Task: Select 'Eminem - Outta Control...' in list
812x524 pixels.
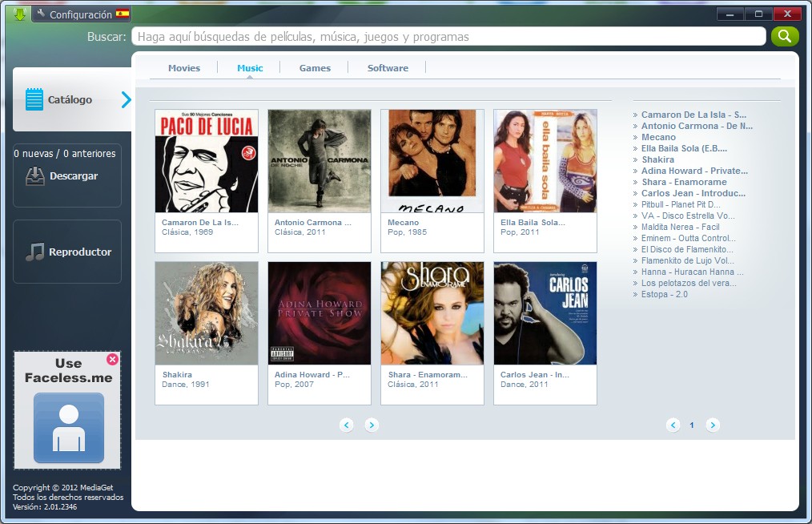Action: pyautogui.click(x=688, y=239)
